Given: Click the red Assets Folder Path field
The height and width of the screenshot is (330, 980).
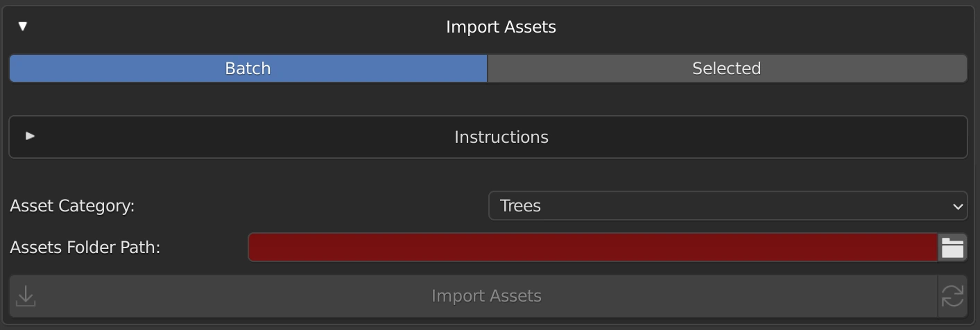Looking at the screenshot, I should click(592, 247).
